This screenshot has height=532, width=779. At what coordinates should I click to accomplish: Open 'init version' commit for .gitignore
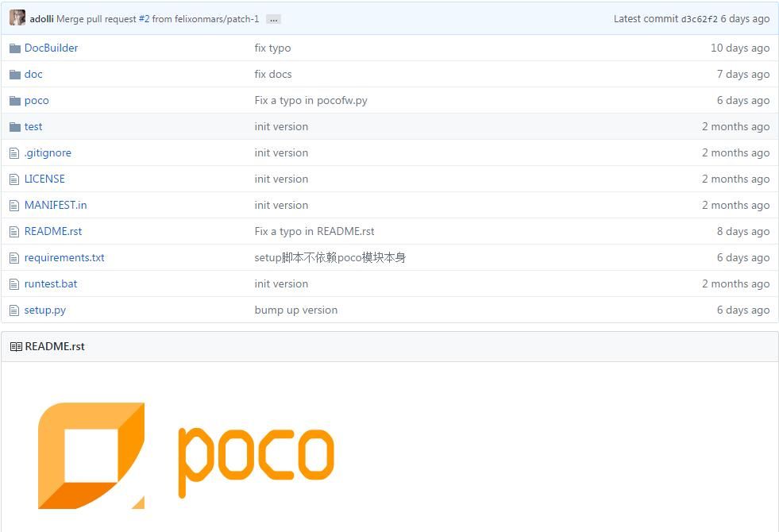tap(281, 152)
